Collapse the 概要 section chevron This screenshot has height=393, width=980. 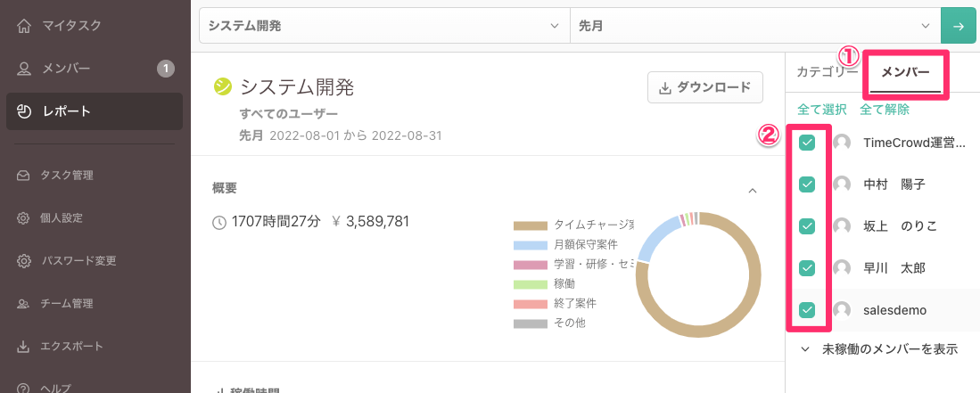tap(752, 190)
